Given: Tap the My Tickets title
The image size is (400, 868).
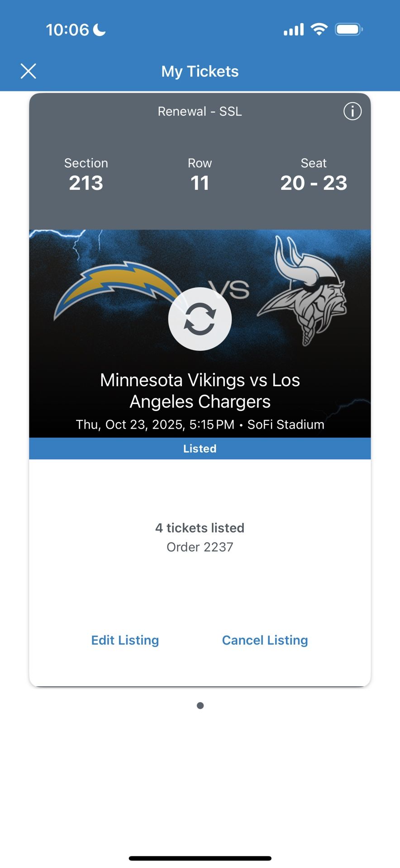Looking at the screenshot, I should [x=200, y=71].
